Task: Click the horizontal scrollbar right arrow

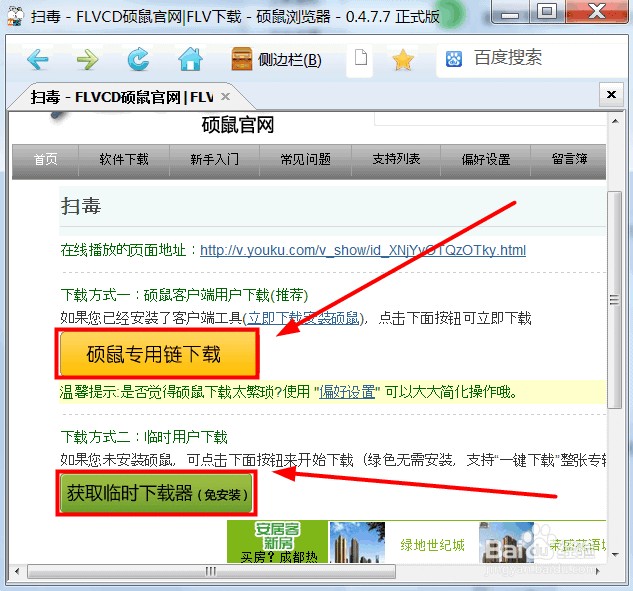Action: 598,571
